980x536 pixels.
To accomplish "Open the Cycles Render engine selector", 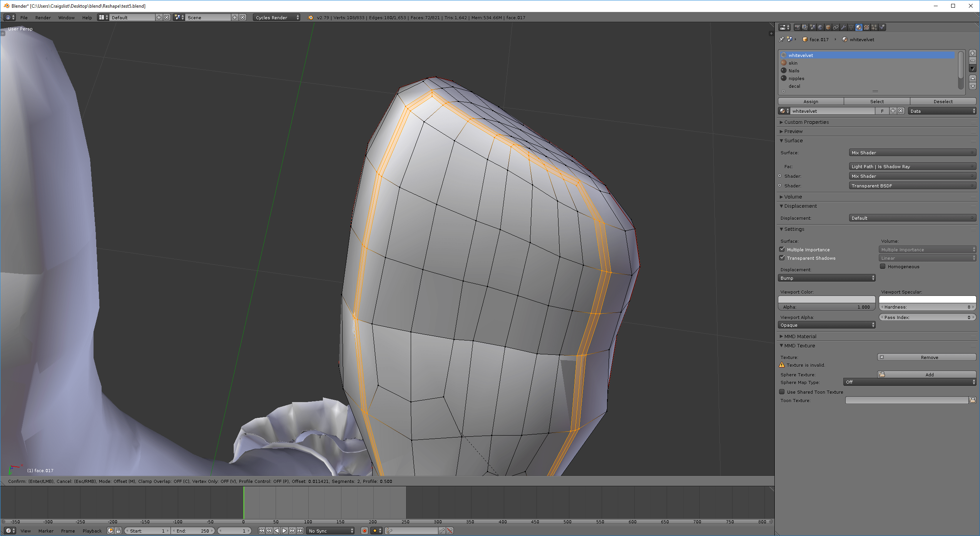I will point(276,17).
